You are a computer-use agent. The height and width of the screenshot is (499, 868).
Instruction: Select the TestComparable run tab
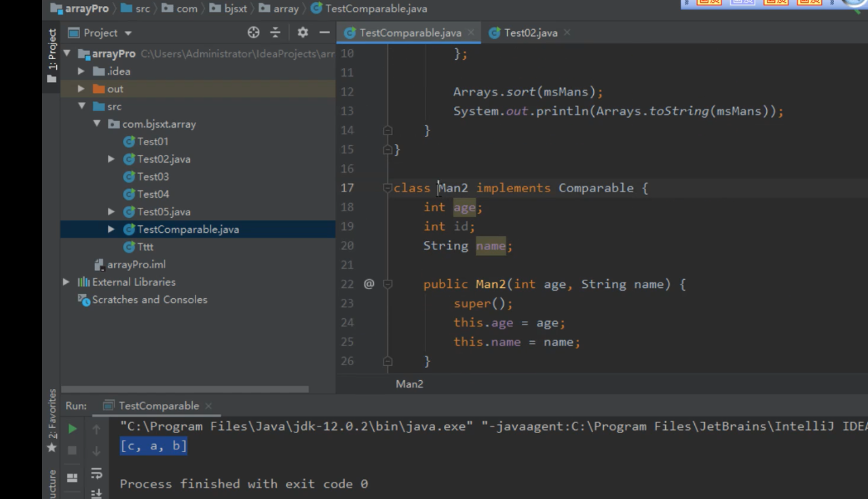158,405
